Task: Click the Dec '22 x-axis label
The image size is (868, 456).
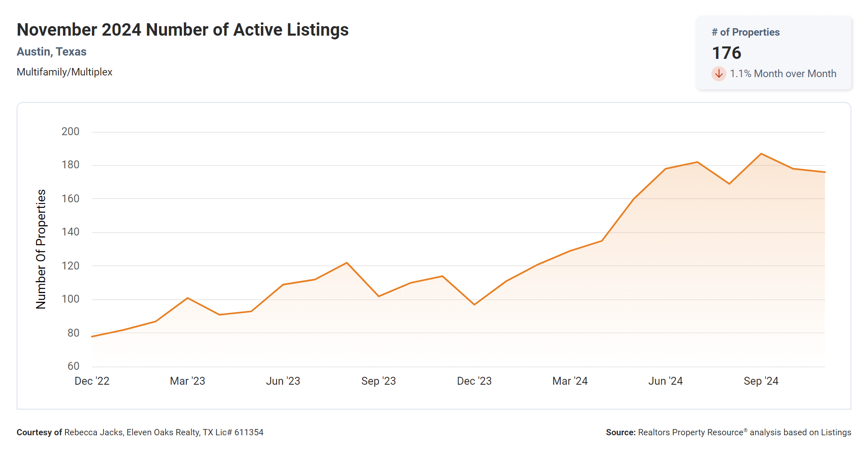Action: (92, 381)
